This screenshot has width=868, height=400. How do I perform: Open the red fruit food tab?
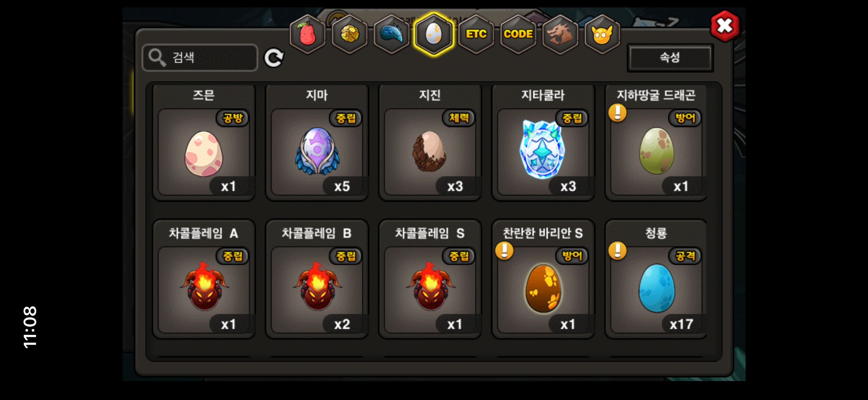[x=307, y=34]
